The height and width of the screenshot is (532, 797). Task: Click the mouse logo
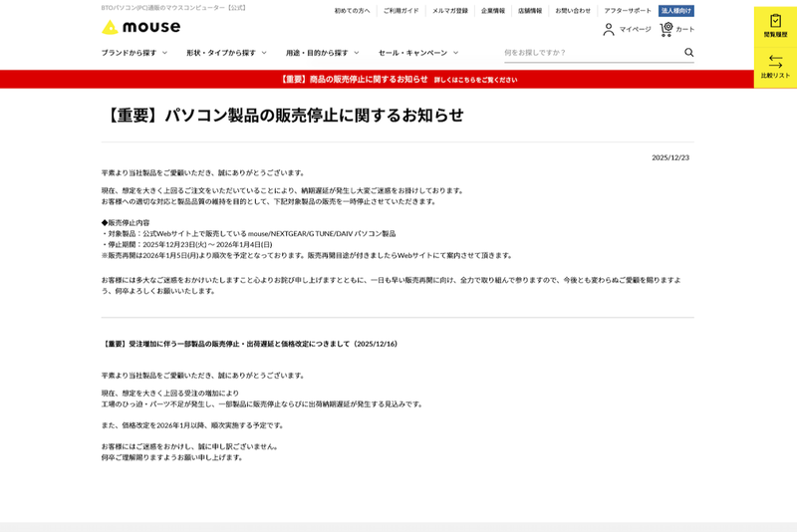click(x=140, y=27)
